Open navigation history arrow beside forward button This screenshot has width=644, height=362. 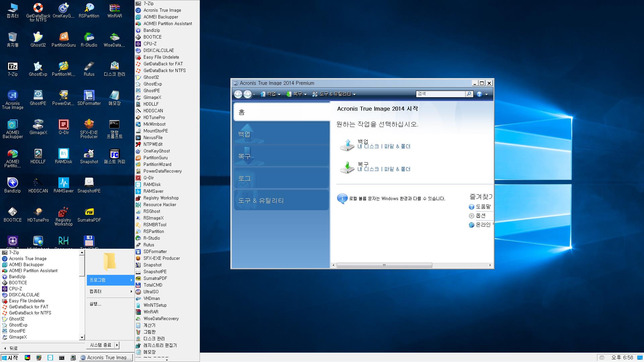pos(254,95)
